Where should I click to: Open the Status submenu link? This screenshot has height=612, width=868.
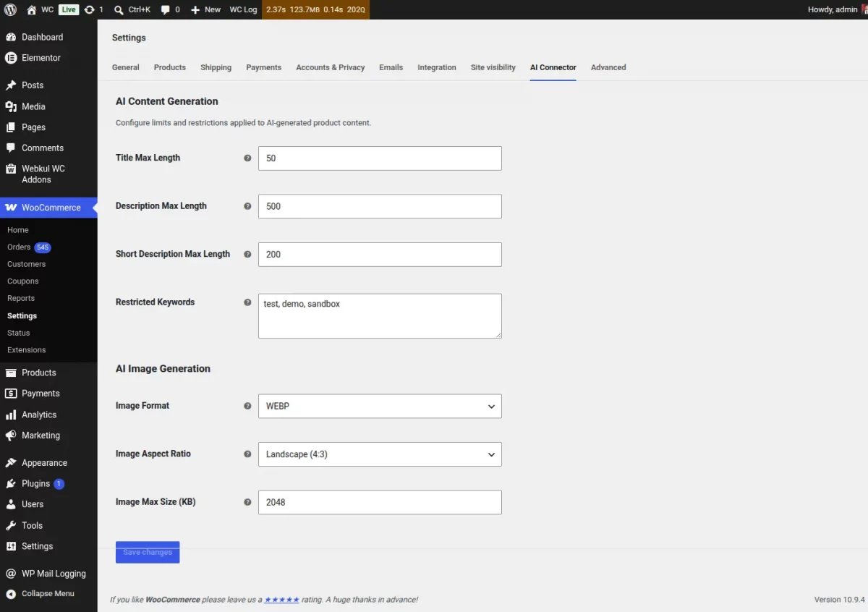point(19,333)
